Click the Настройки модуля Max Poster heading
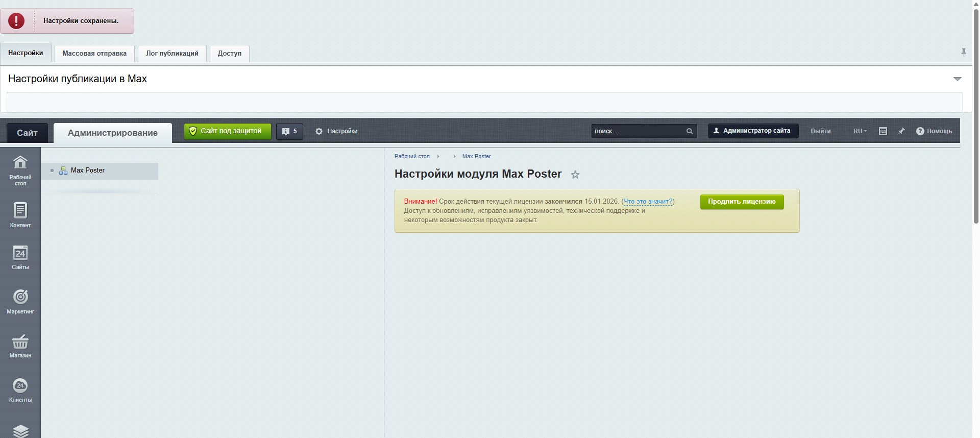This screenshot has height=438, width=980. pos(478,174)
